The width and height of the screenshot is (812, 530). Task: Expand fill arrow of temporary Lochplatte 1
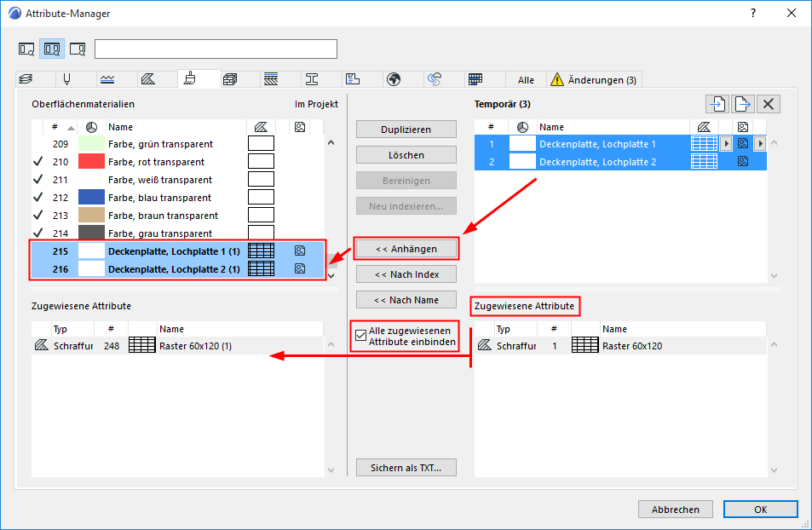click(726, 143)
